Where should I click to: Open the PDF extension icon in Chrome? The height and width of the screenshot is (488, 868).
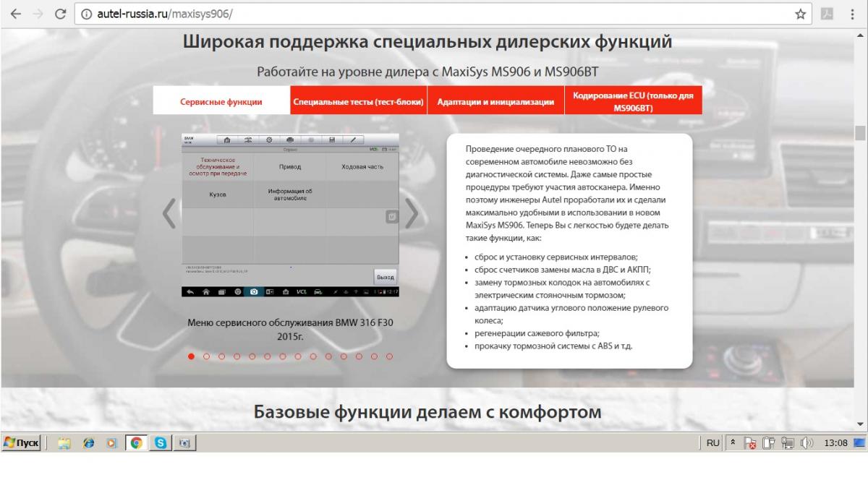point(827,14)
